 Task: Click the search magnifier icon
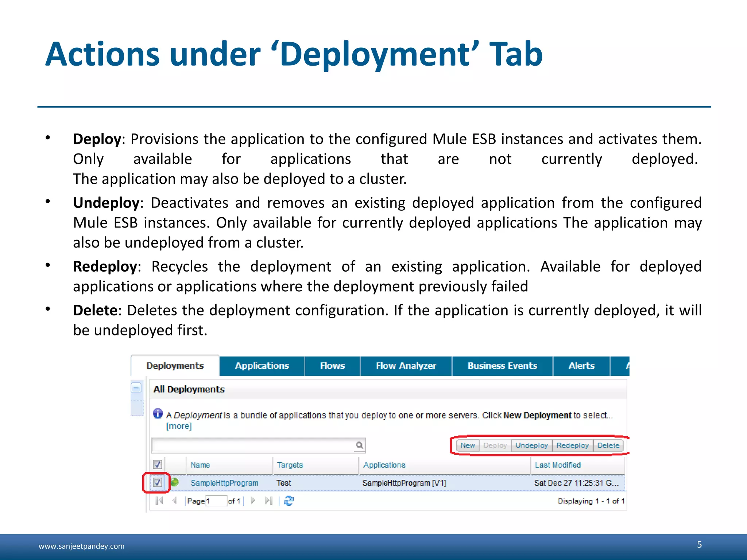359,445
